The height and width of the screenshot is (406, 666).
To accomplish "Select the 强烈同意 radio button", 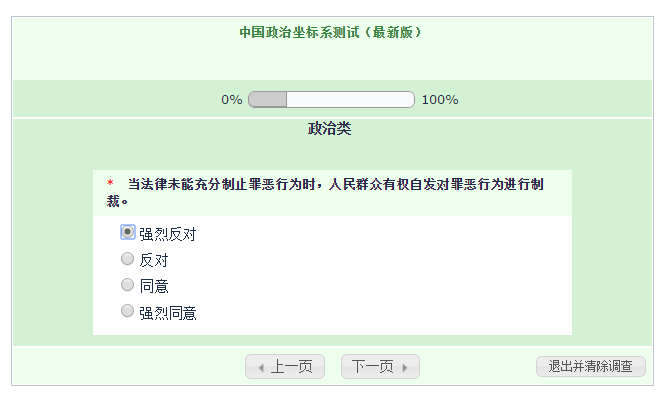I will click(128, 312).
